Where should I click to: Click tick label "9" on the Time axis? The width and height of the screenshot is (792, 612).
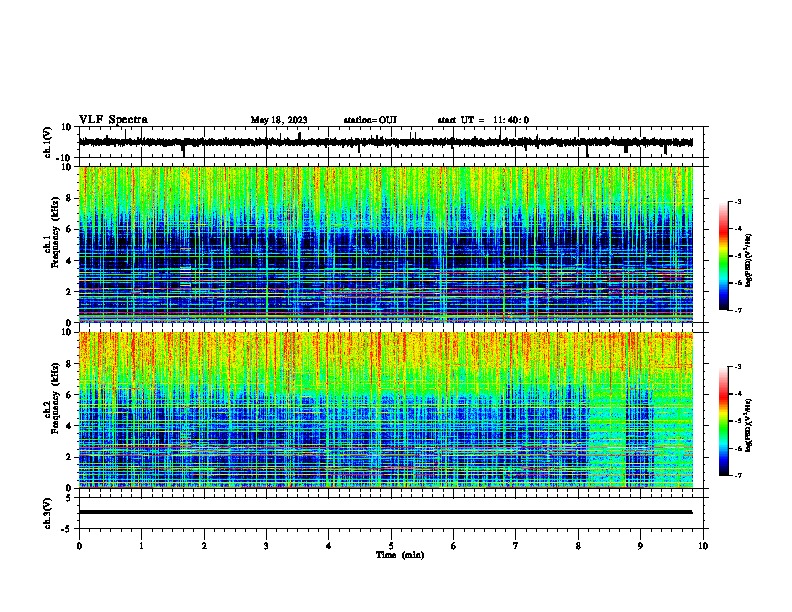pos(640,546)
